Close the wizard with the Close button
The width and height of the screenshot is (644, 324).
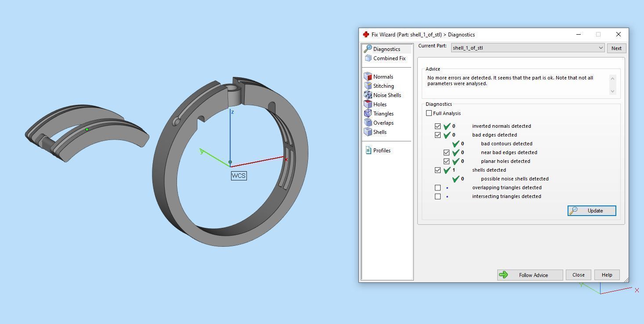(578, 275)
